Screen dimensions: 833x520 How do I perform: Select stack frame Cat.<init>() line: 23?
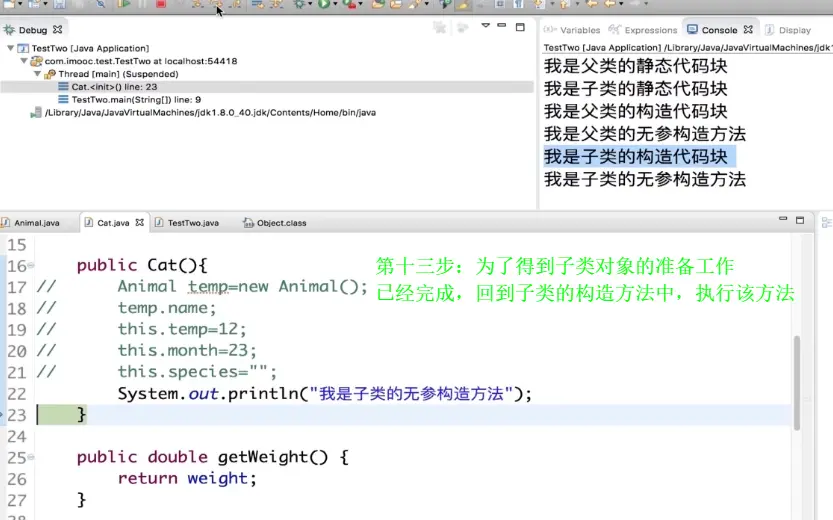point(114,87)
